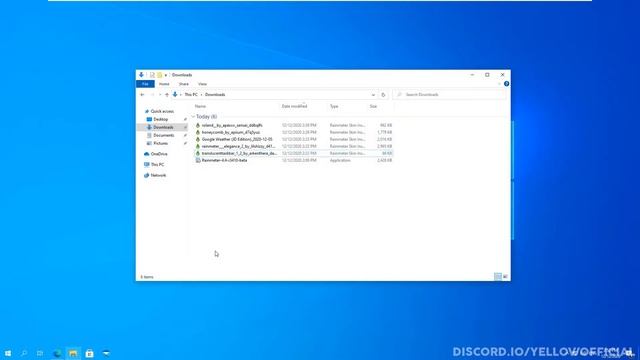
Task: Refresh the Downloads folder
Action: click(383, 95)
